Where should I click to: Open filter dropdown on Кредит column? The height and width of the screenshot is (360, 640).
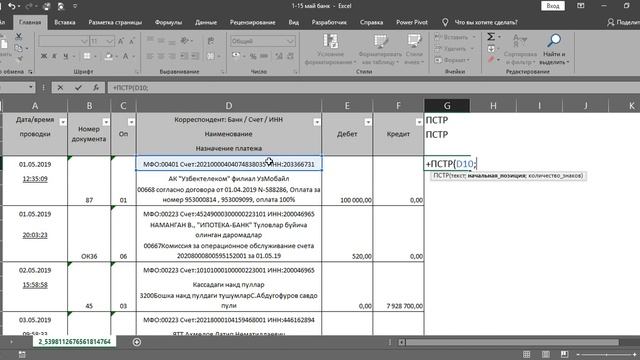pyautogui.click(x=419, y=122)
